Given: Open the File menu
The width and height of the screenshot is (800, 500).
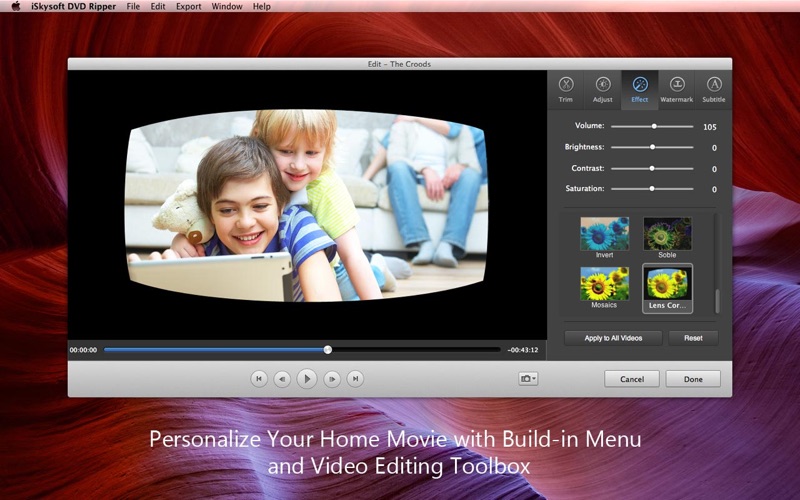Looking at the screenshot, I should pos(133,6).
